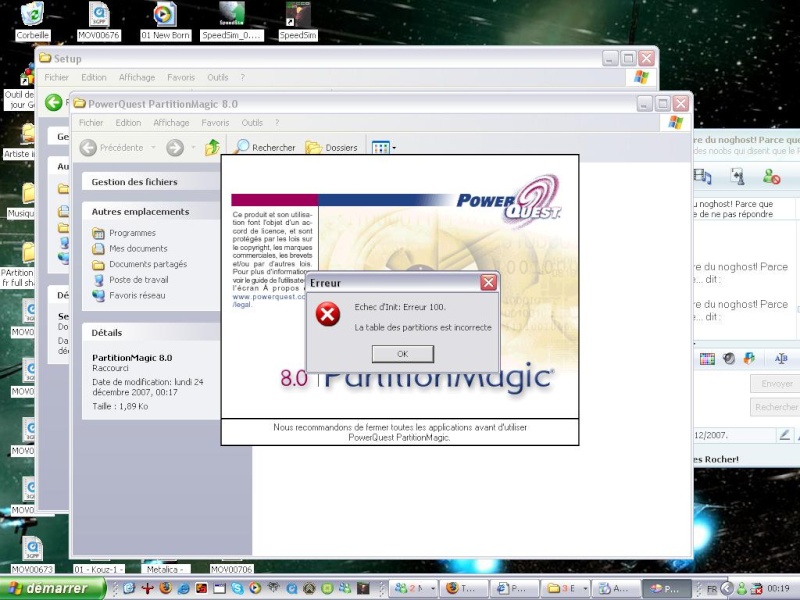Screen dimensions: 800x600
Task: Collapse the Détails panel
Action: (x=151, y=333)
